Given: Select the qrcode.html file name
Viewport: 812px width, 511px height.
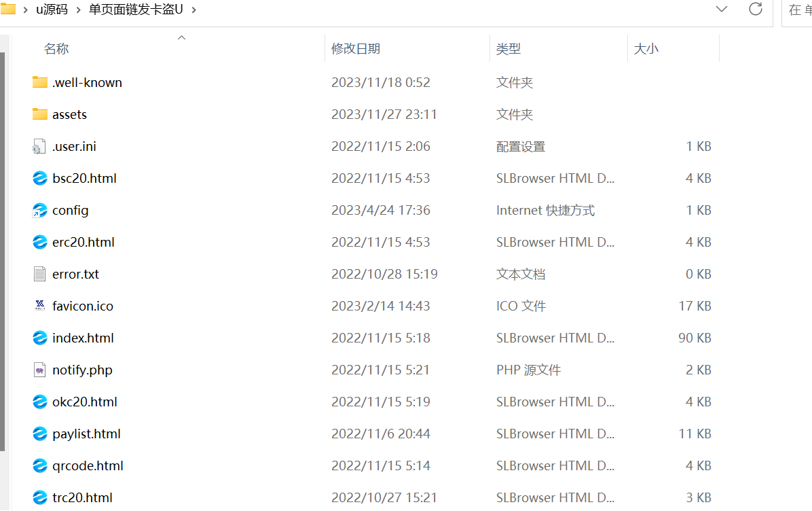Looking at the screenshot, I should point(88,466).
